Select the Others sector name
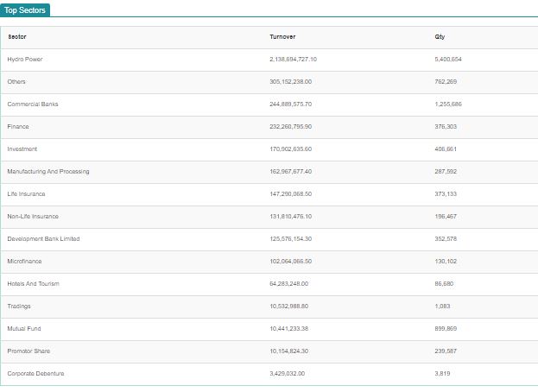The image size is (538, 392). click(x=16, y=82)
